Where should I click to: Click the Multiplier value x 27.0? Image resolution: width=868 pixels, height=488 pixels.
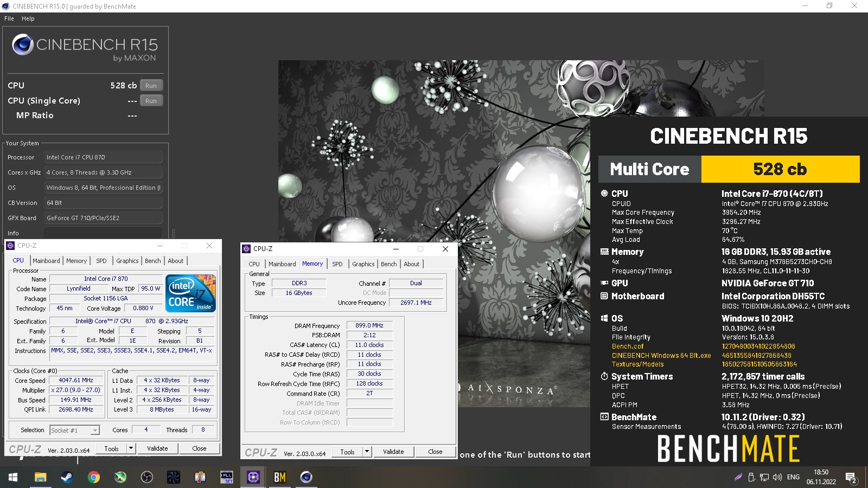tap(76, 390)
